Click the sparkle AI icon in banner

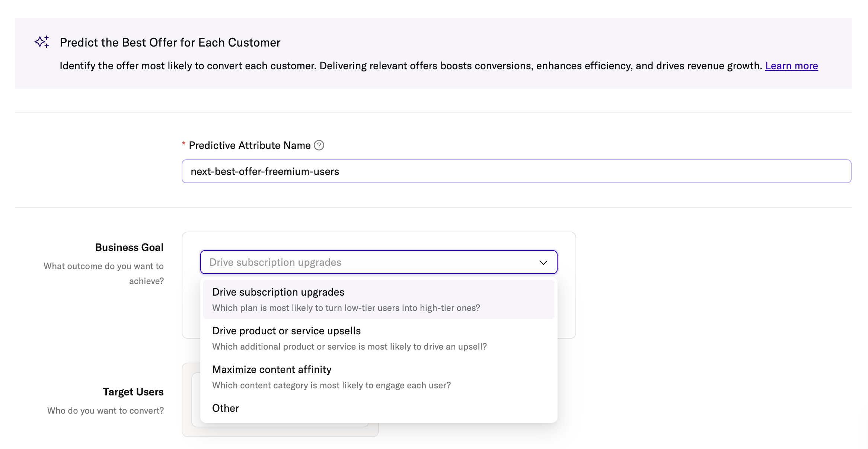[42, 42]
